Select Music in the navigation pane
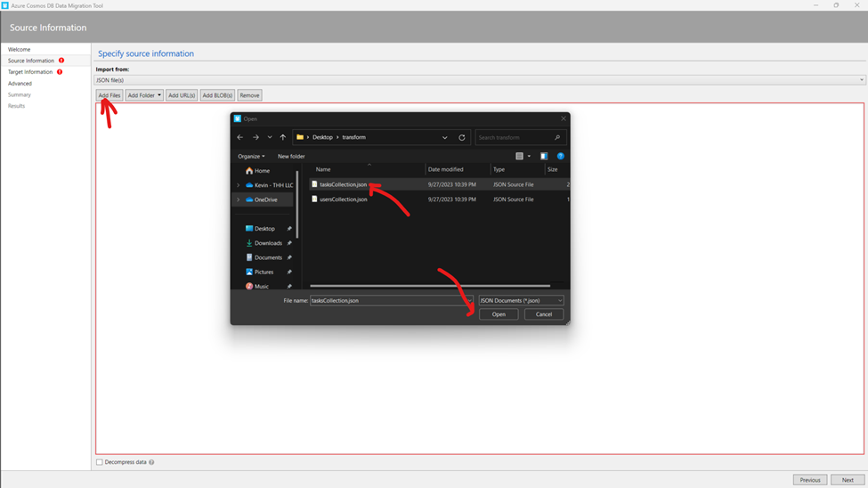The width and height of the screenshot is (868, 488). coord(261,287)
